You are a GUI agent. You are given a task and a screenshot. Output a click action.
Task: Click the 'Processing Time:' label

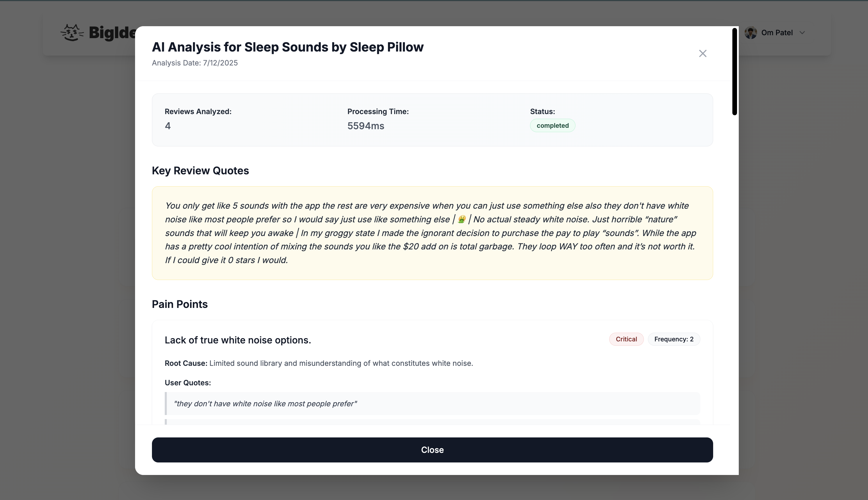[x=378, y=111]
